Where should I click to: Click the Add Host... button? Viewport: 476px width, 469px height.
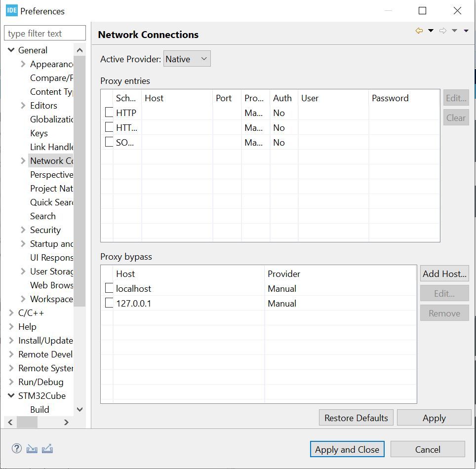(x=444, y=274)
